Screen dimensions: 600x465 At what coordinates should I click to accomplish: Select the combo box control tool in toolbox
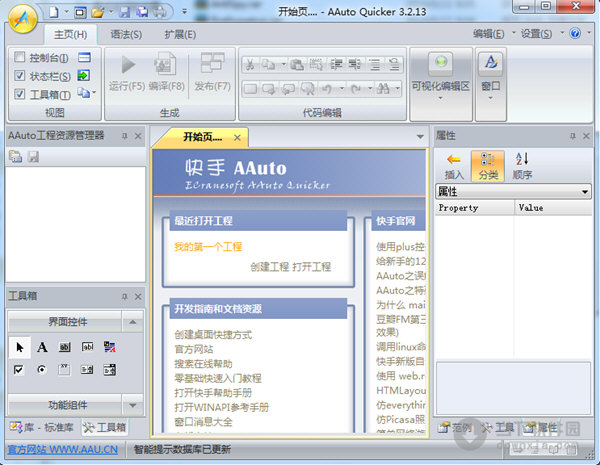click(x=109, y=370)
